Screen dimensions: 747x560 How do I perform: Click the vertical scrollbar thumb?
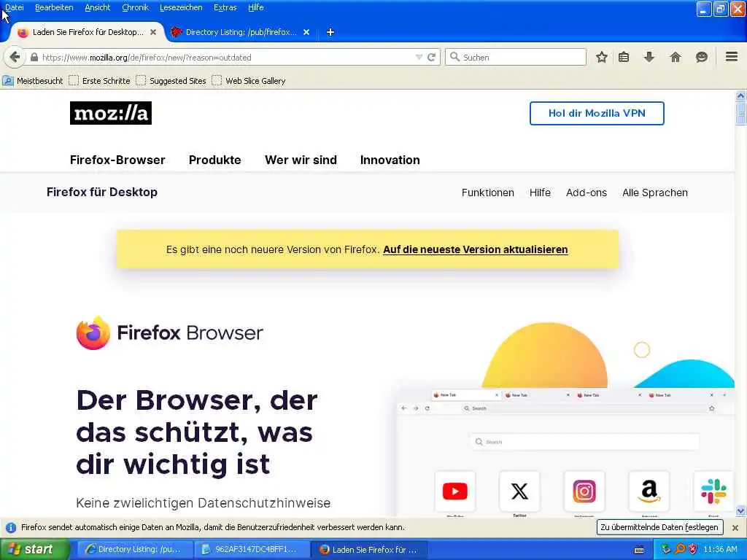coord(740,113)
